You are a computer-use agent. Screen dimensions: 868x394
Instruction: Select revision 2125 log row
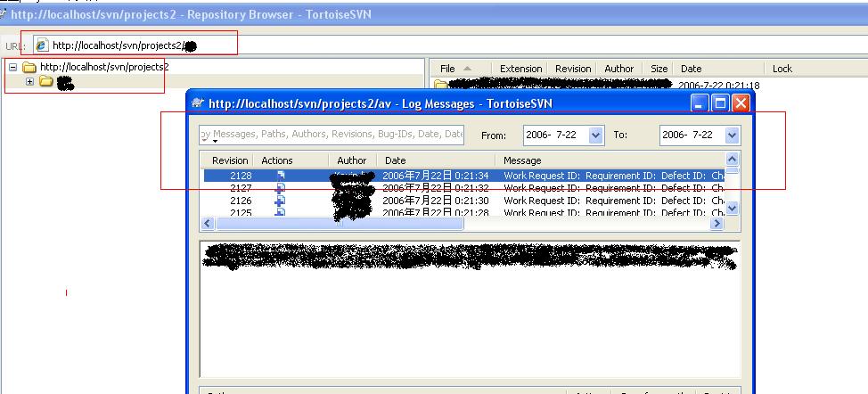click(464, 211)
